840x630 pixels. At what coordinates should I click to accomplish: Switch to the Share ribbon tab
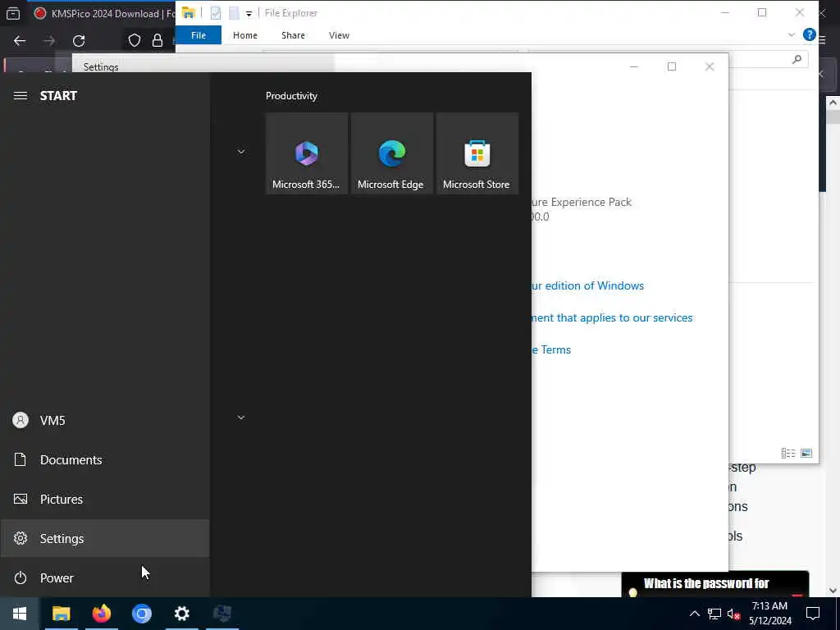click(x=293, y=35)
